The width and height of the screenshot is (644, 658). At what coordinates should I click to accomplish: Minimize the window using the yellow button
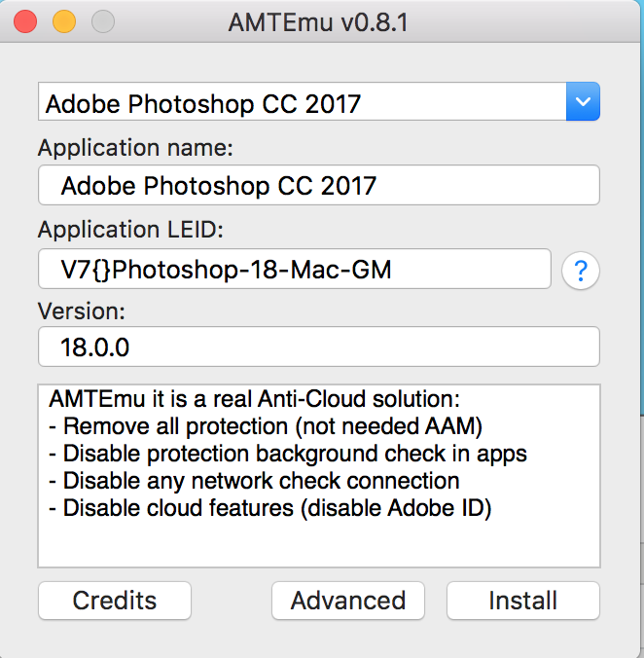[63, 20]
